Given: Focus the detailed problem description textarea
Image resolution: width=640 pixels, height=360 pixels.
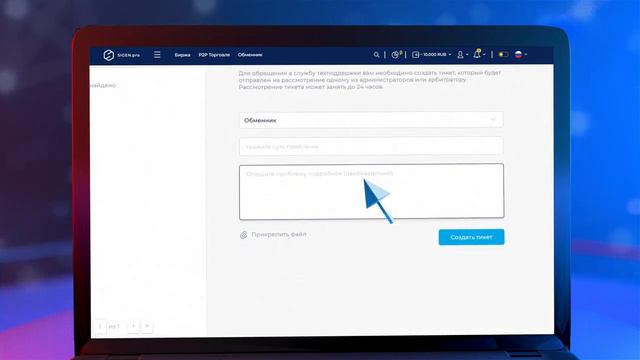Looking at the screenshot, I should [x=371, y=191].
